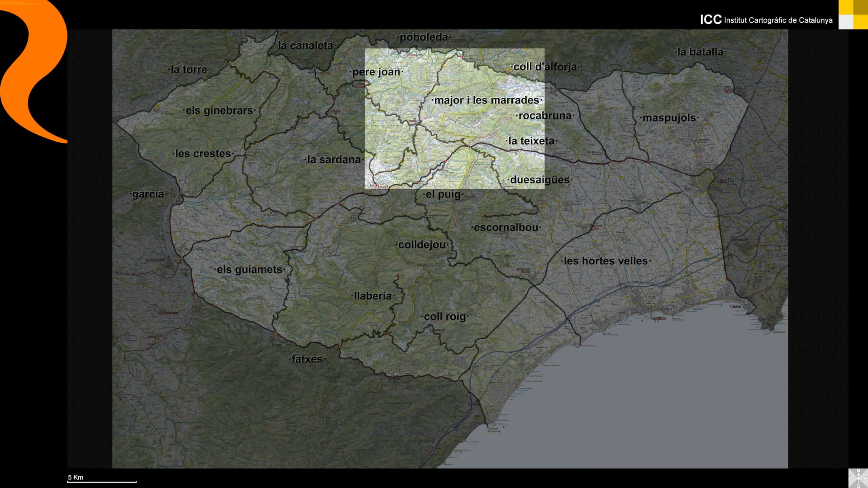Viewport: 868px width, 488px height.
Task: Select the 'garcia' label near the river
Action: click(148, 194)
